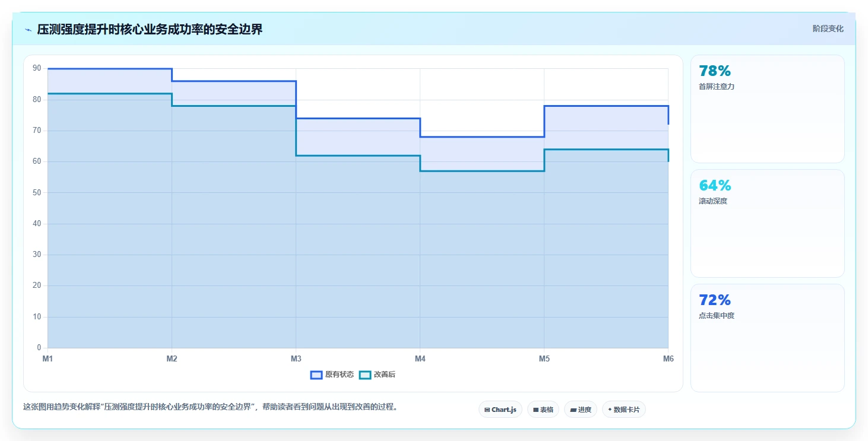
Task: Select the Chart.js tag
Action: click(x=500, y=410)
